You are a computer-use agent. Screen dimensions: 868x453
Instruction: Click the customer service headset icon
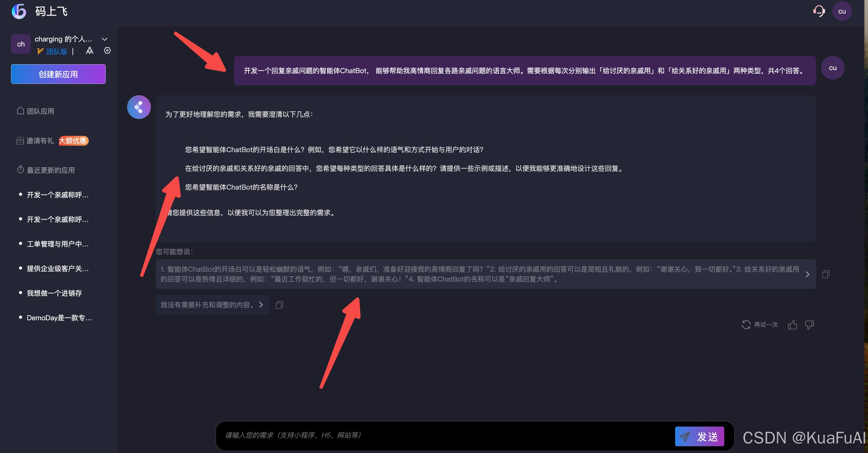pyautogui.click(x=819, y=11)
